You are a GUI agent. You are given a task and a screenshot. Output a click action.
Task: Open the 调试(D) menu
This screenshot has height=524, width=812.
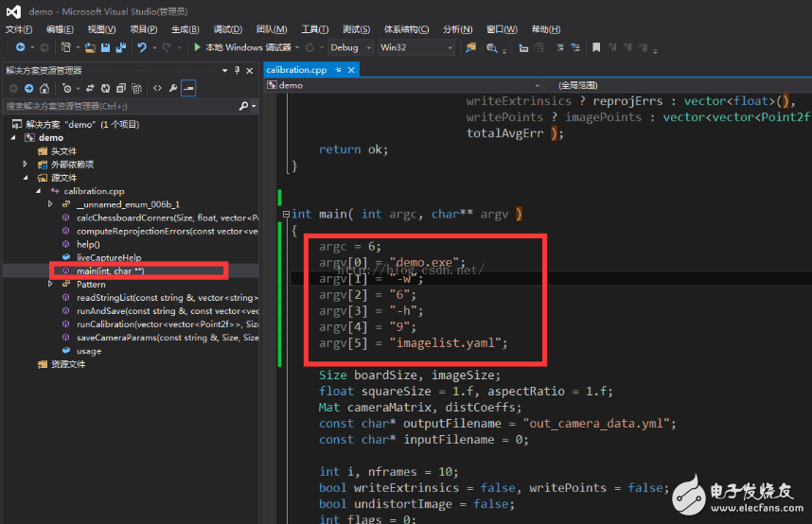[227, 29]
